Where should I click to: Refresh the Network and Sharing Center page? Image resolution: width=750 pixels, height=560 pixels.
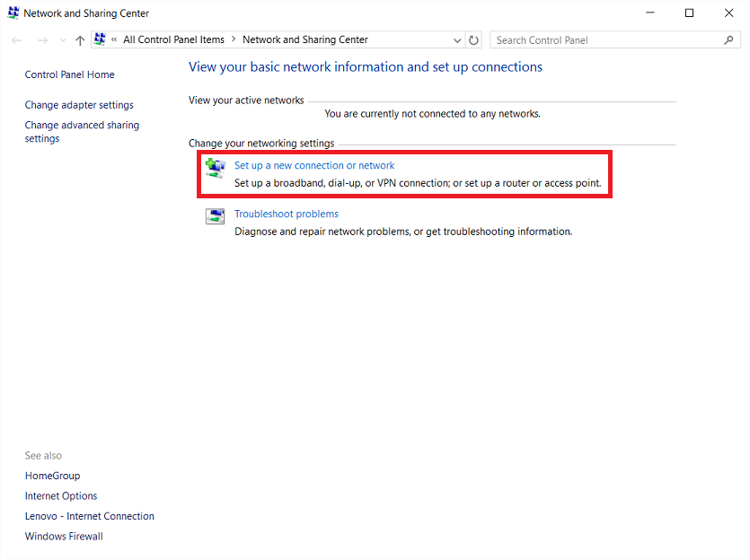tap(474, 40)
